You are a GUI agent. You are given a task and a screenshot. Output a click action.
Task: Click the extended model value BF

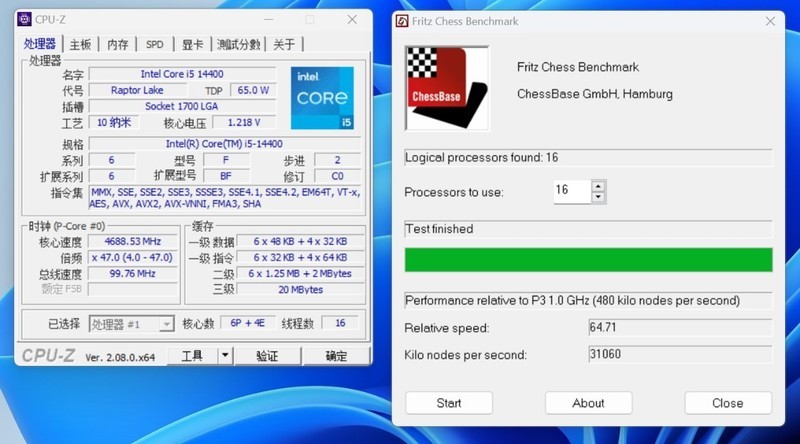(226, 176)
